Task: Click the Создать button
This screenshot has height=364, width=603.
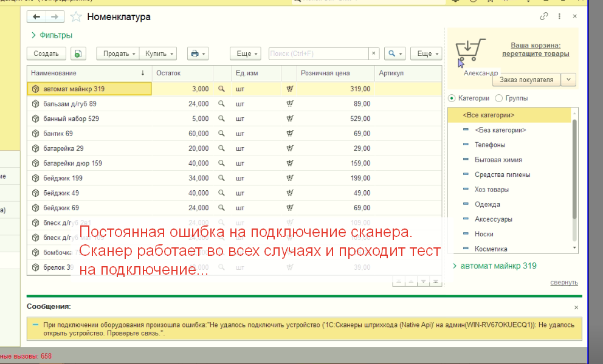Action: coord(46,53)
